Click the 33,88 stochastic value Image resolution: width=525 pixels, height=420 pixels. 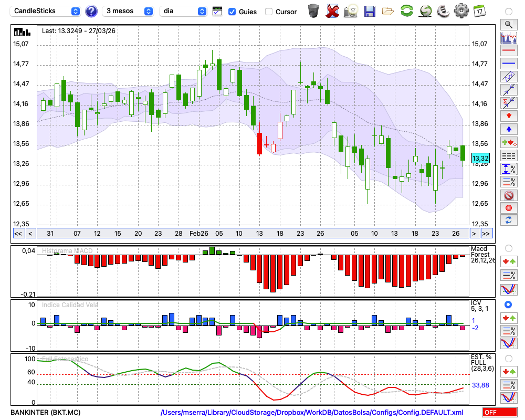click(480, 385)
